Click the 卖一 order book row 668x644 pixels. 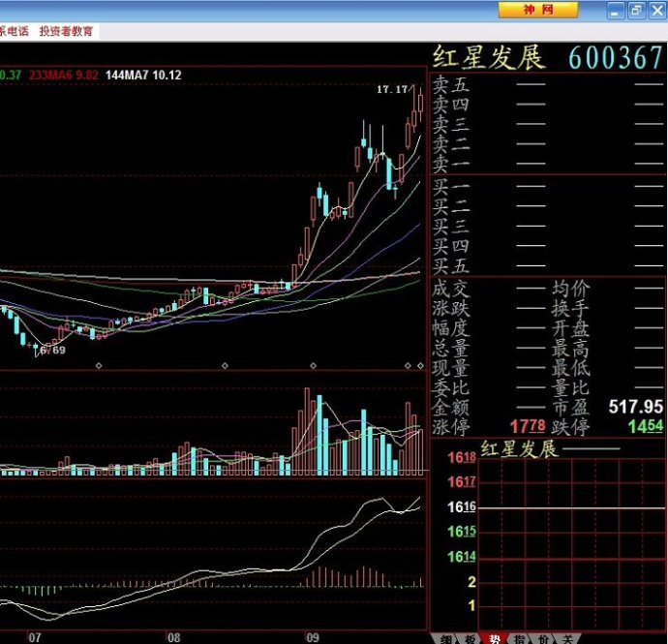tap(548, 164)
